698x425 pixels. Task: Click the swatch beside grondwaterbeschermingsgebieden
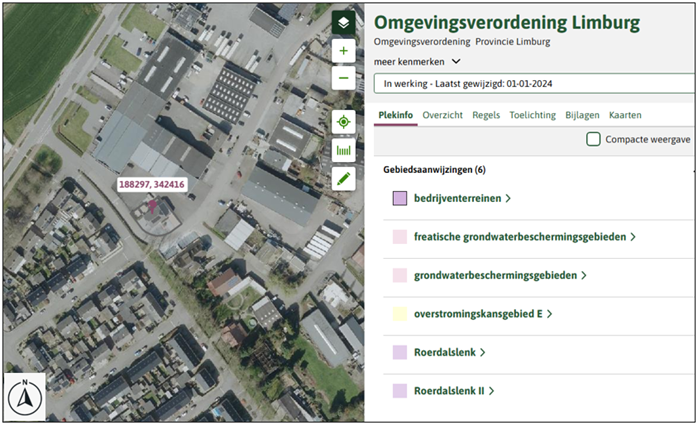(400, 275)
